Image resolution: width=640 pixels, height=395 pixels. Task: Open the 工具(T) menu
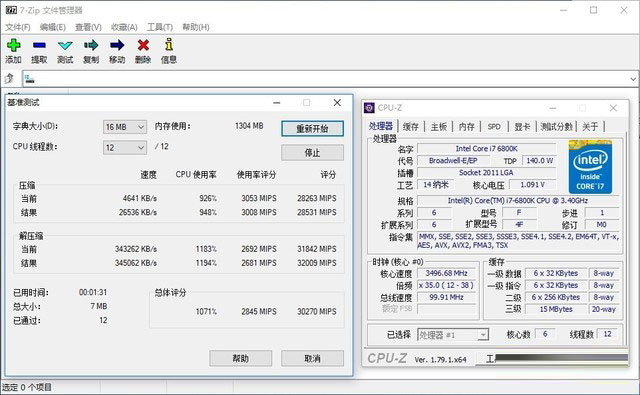pos(160,27)
